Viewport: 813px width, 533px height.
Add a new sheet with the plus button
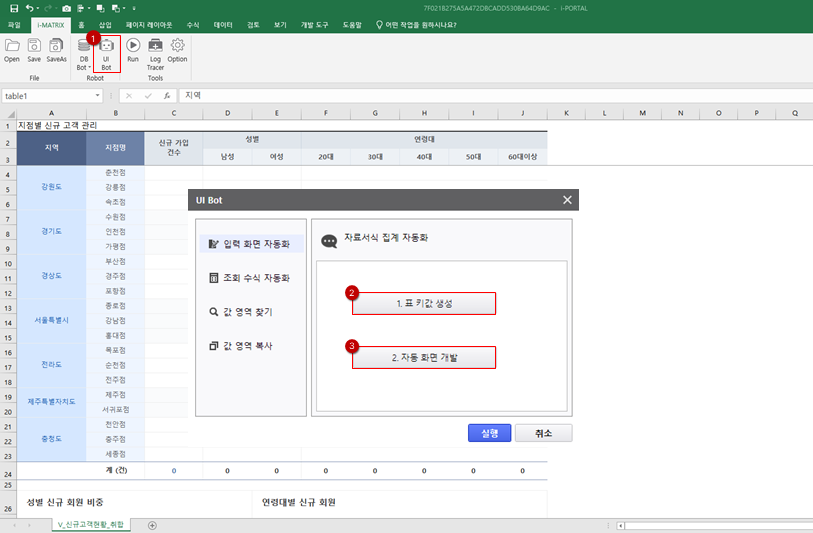(152, 524)
